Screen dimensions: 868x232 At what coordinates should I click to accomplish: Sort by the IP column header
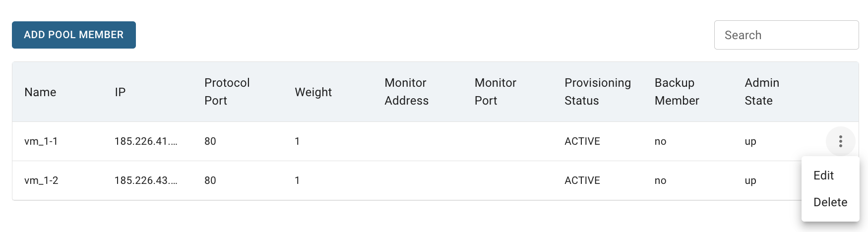point(120,92)
